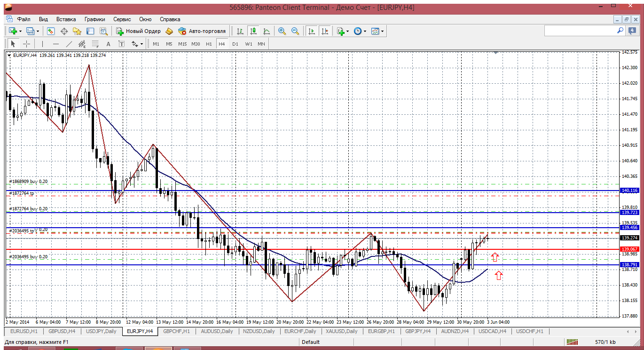Click the Zoom In magnifier icon
Viewport: 644px width, 350px height.
point(282,31)
